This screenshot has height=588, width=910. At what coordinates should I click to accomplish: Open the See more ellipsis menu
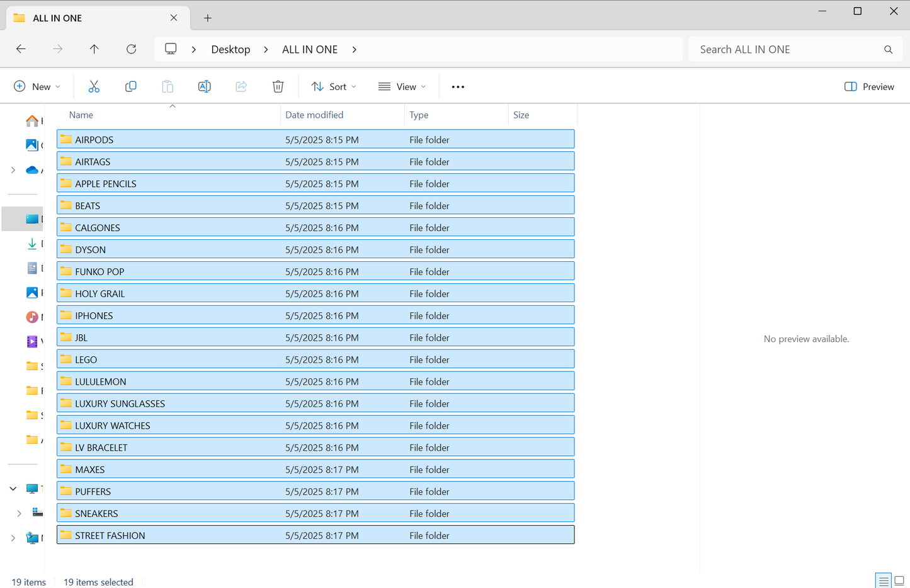[458, 87]
